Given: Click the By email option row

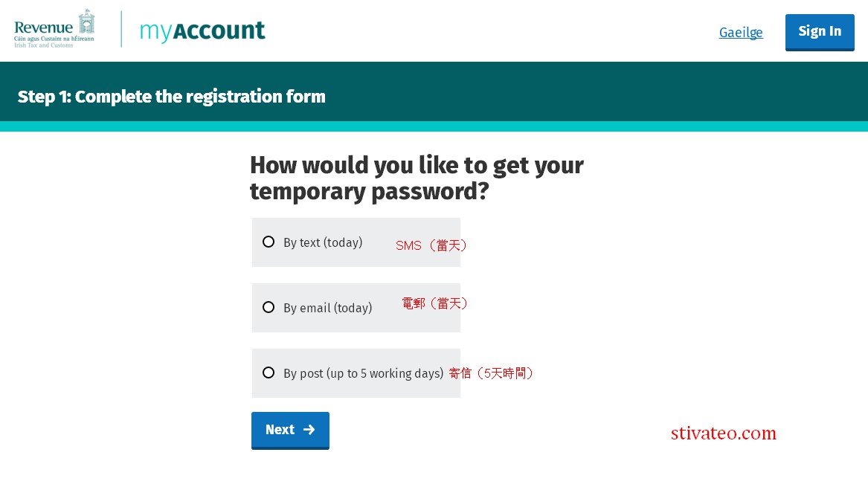Looking at the screenshot, I should [x=356, y=307].
